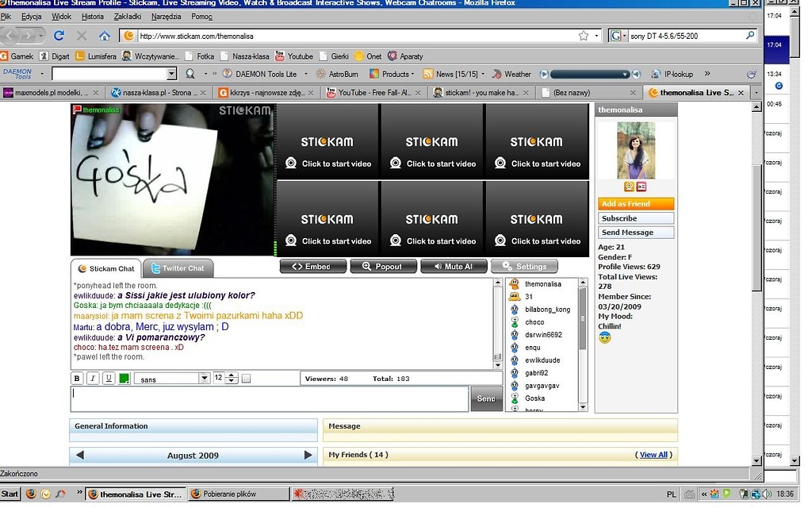Click Send Message on the profile
The width and height of the screenshot is (812, 508).
click(x=636, y=233)
